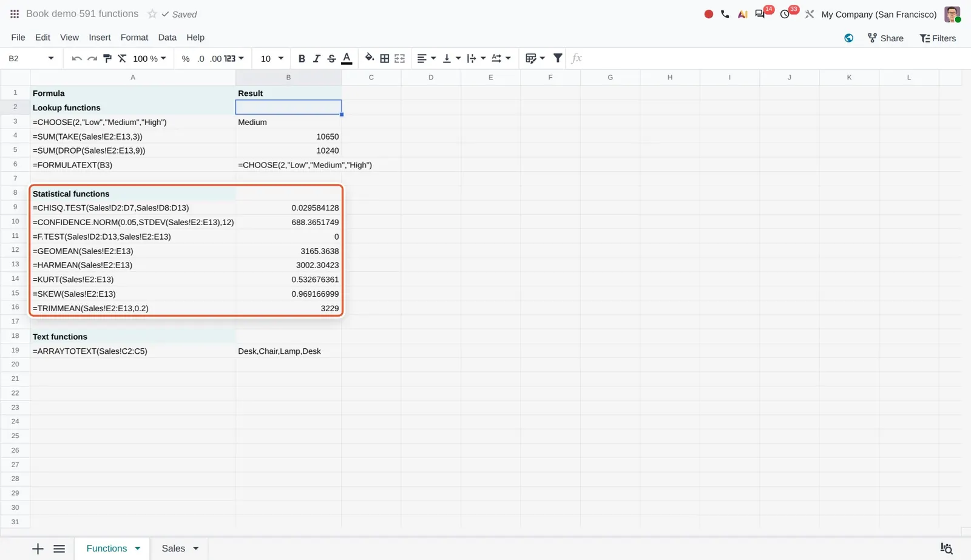
Task: Open the Data menu
Action: [x=167, y=38]
